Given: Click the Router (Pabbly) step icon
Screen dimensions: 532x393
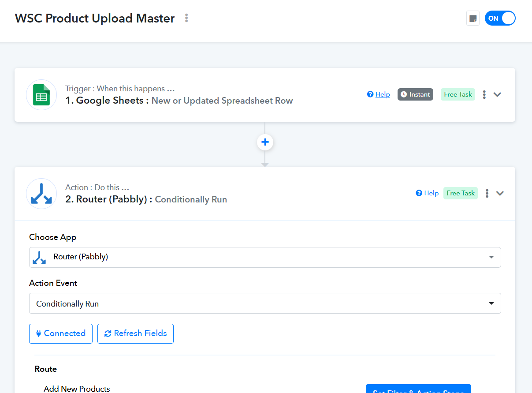Looking at the screenshot, I should [x=41, y=194].
